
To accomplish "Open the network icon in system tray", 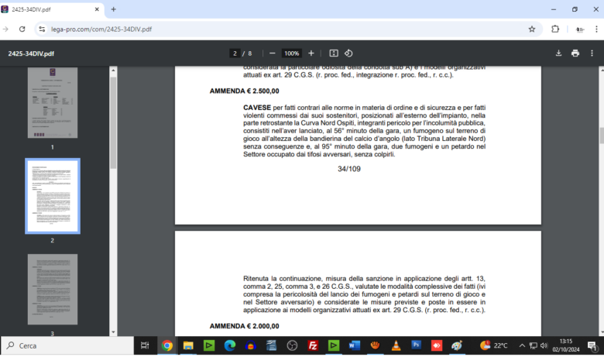I will click(x=533, y=345).
